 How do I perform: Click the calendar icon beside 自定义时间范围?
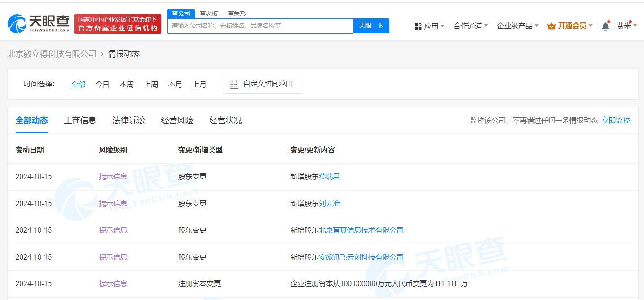point(234,85)
